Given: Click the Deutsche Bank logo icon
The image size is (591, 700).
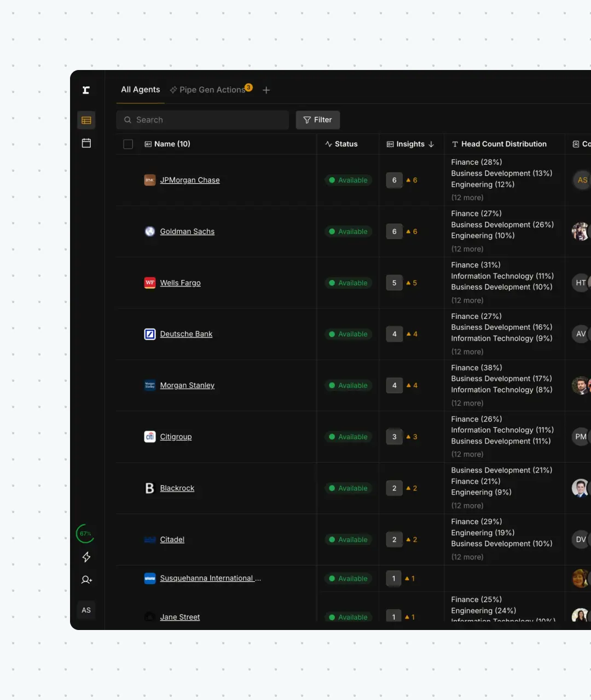Looking at the screenshot, I should pyautogui.click(x=150, y=334).
